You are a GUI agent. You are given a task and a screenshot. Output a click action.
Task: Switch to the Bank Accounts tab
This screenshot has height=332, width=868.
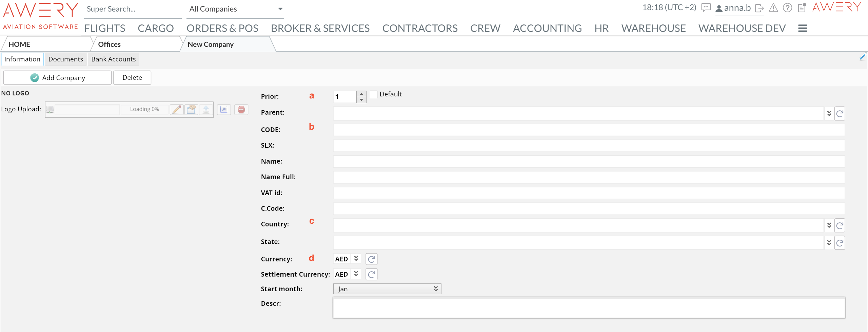click(113, 59)
